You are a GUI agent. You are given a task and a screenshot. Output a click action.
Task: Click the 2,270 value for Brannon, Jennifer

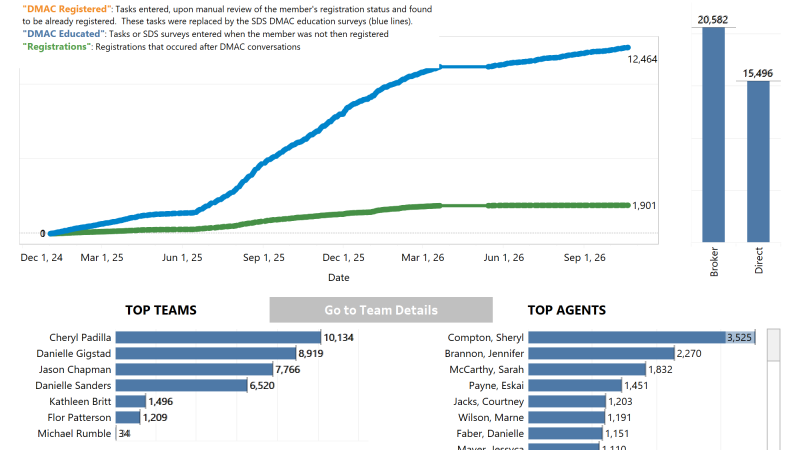689,353
